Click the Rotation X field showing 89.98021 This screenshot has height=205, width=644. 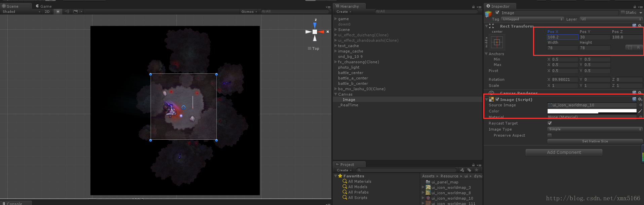[x=565, y=79]
